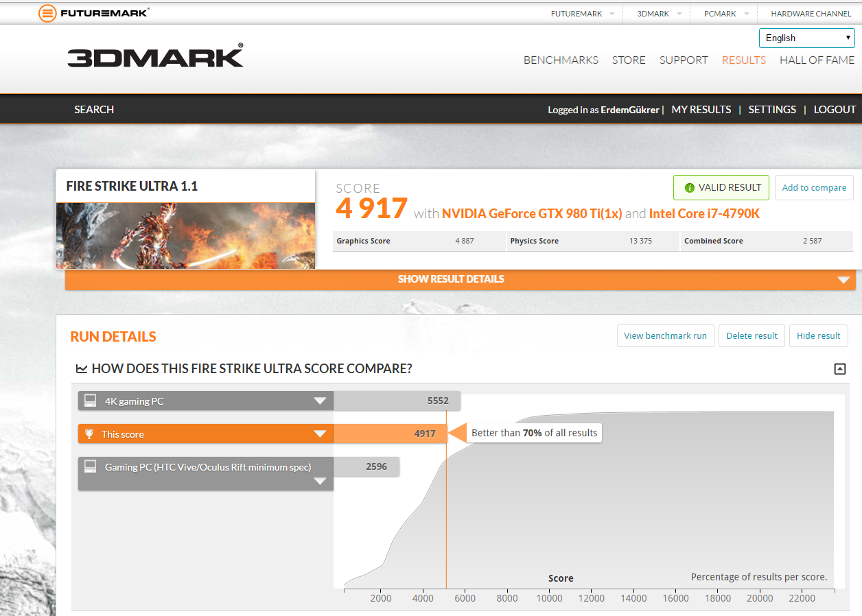Click Search in the dark bar
Viewport: 862px width, 616px height.
94,109
